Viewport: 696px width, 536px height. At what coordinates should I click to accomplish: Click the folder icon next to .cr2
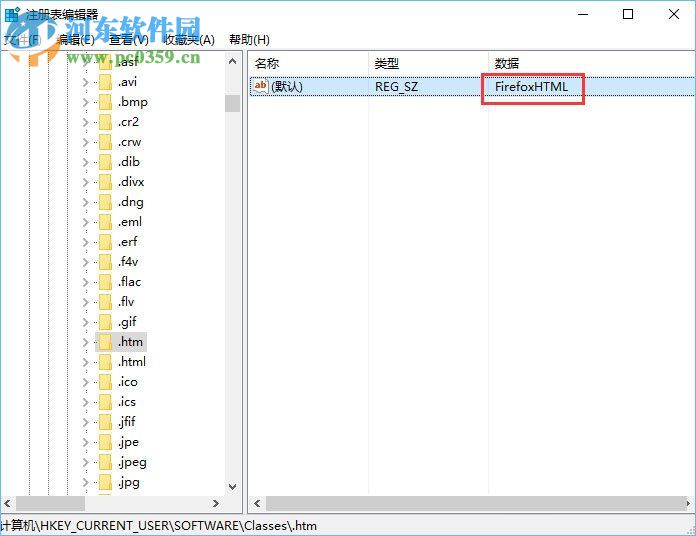[x=105, y=122]
